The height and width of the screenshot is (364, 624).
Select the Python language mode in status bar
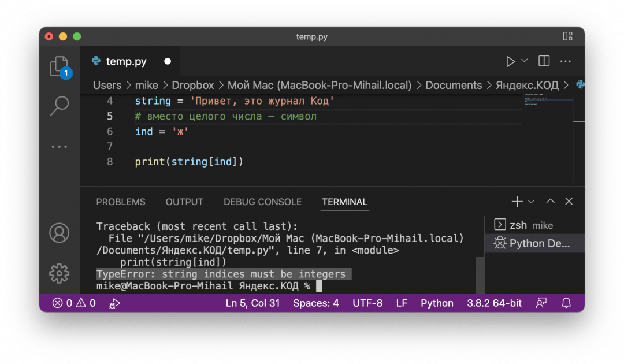tap(437, 303)
